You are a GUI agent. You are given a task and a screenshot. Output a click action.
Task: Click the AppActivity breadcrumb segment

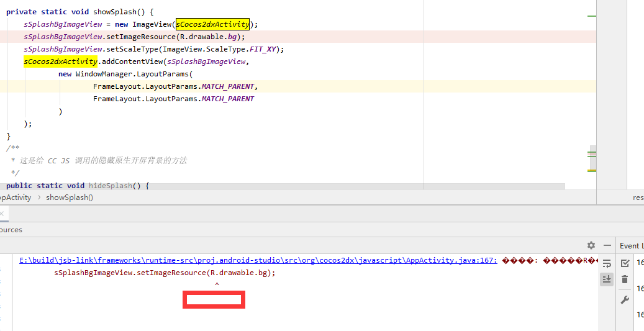[x=15, y=197]
